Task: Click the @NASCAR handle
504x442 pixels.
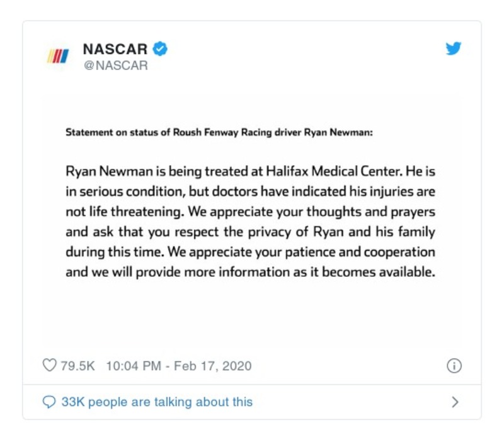Action: click(115, 65)
